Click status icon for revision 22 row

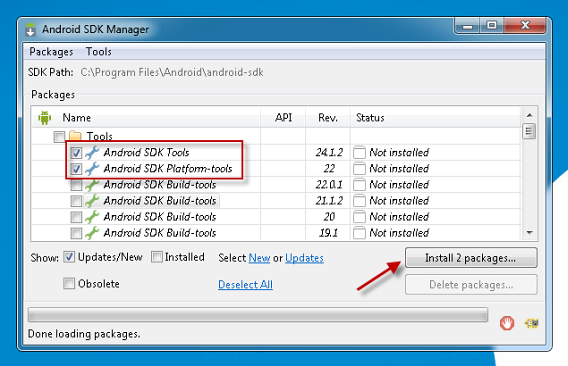point(359,169)
